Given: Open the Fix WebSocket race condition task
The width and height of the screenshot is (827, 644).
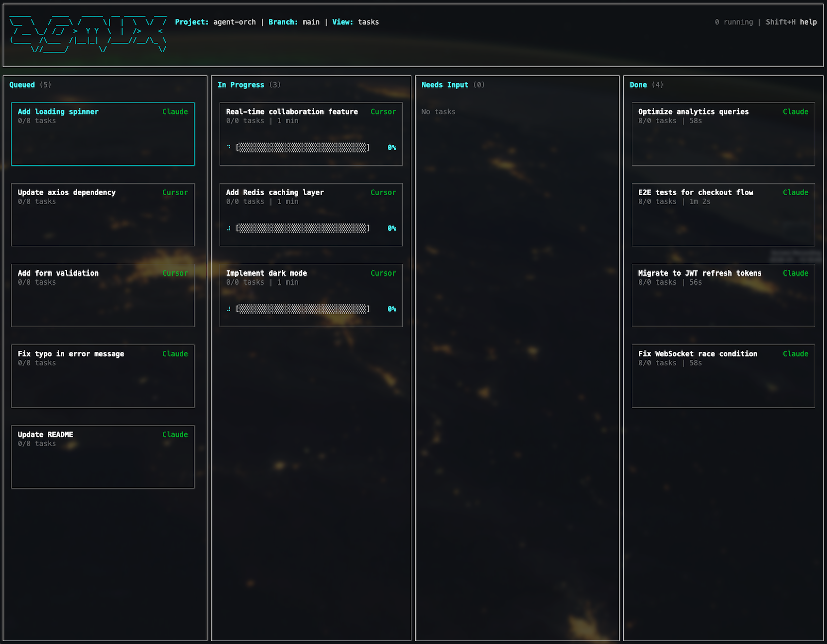Looking at the screenshot, I should (x=723, y=376).
